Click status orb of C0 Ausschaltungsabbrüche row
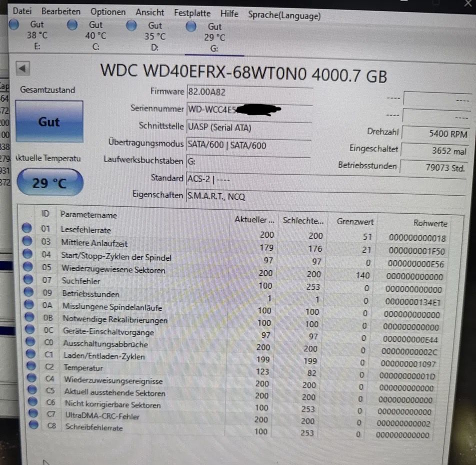The width and height of the screenshot is (476, 465). pos(30,341)
